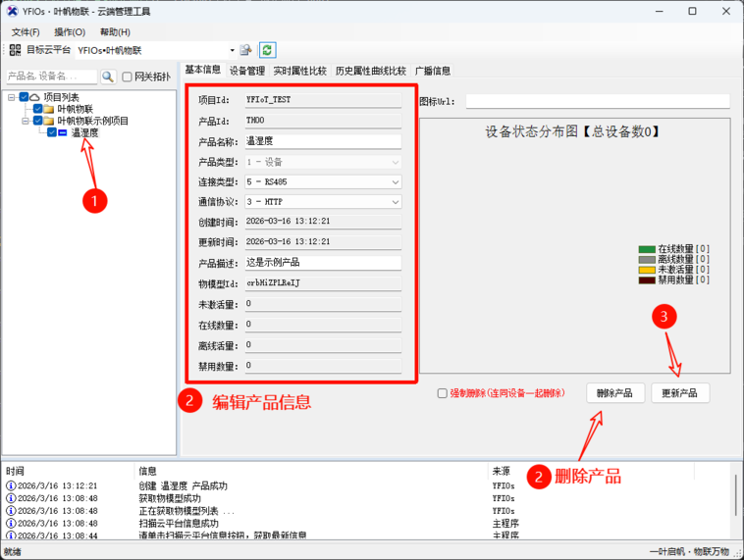Collapse the 叶帆物联示例项目 node
This screenshot has width=744, height=560.
point(26,121)
